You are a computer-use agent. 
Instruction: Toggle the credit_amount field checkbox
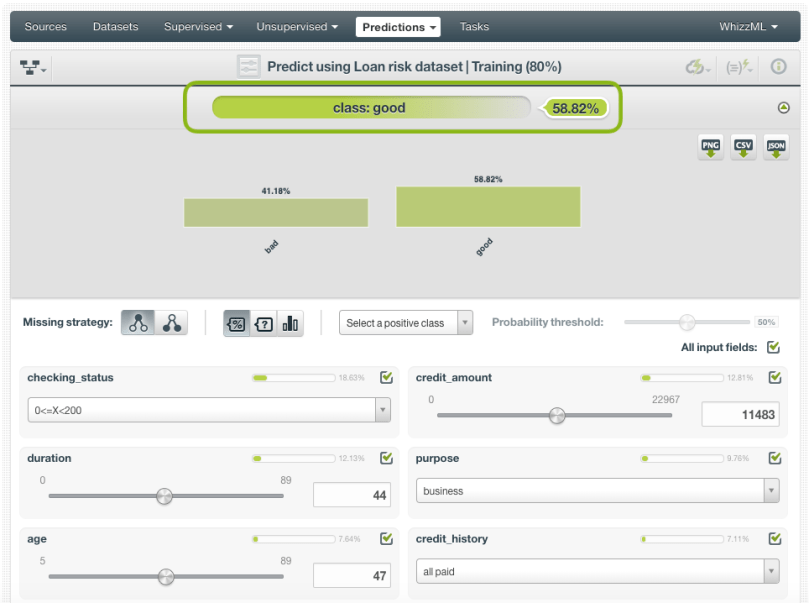click(774, 378)
